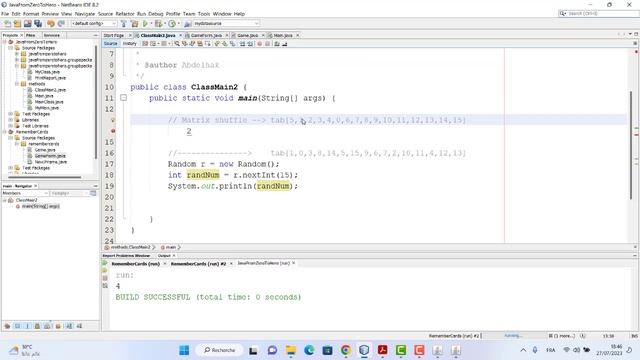Viewport: 640px width, 360px height.
Task: Open the mydatasource dropdown in toolbar
Action: tap(227, 24)
